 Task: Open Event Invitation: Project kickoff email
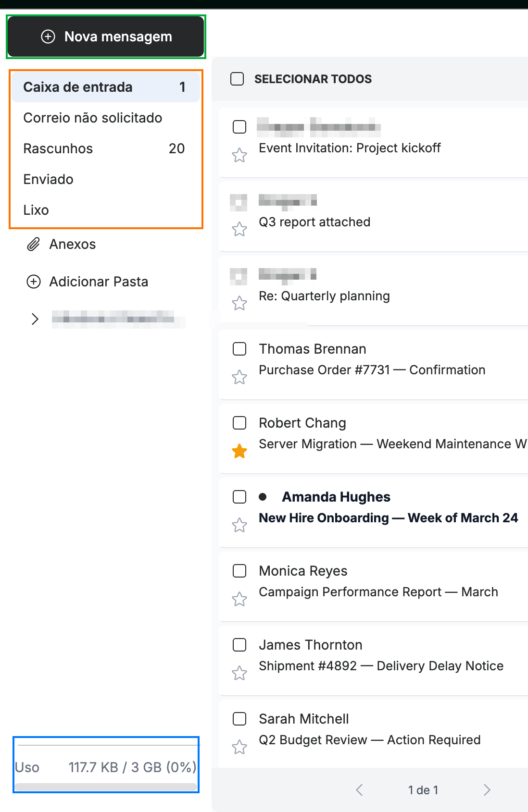pos(350,148)
